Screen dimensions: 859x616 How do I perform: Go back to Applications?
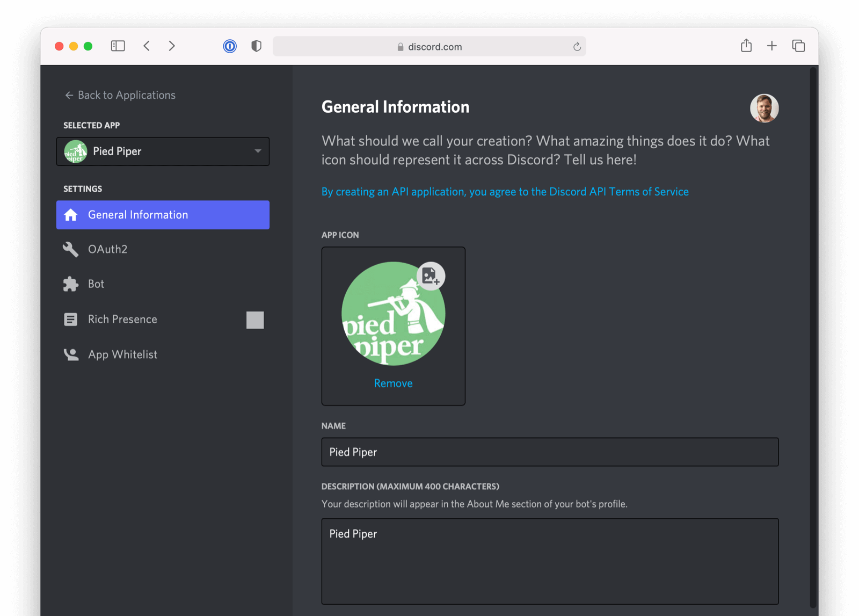(120, 95)
